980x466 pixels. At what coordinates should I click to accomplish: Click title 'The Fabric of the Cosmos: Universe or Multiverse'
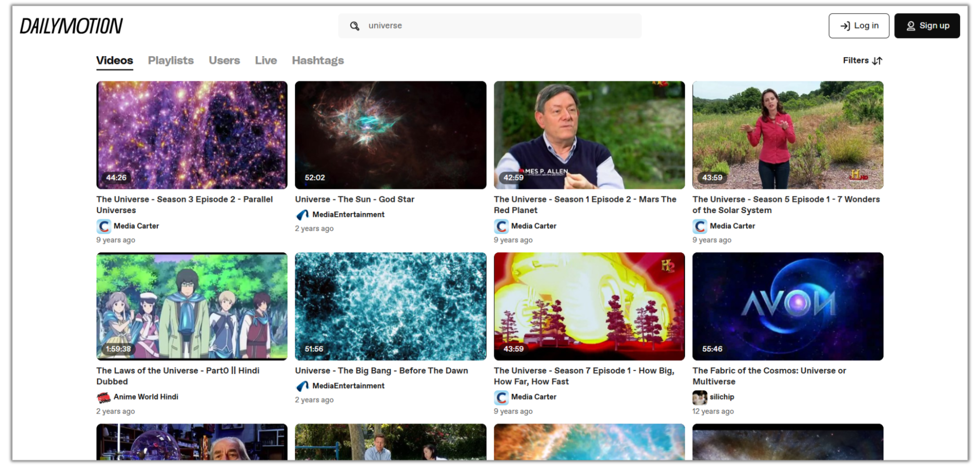point(769,376)
